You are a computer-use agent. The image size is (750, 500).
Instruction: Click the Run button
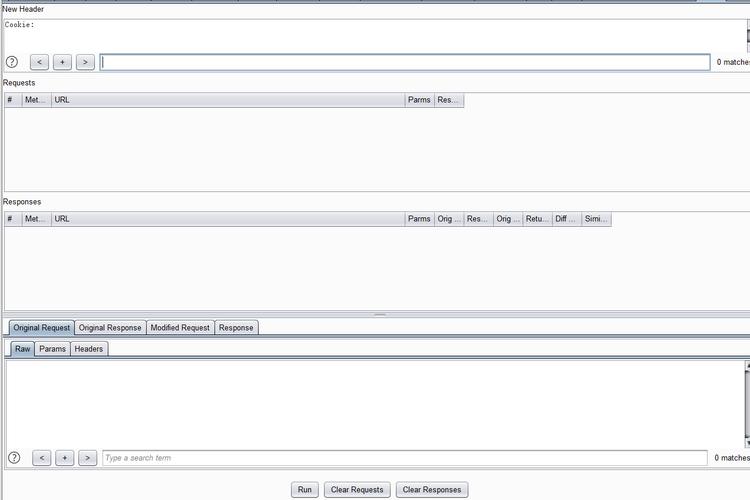click(x=305, y=490)
